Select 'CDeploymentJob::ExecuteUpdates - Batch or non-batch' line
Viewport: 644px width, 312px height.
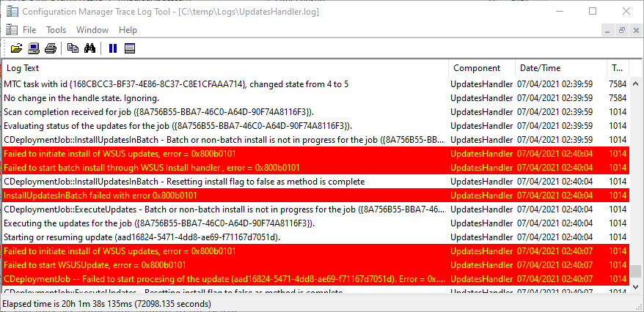pos(315,209)
